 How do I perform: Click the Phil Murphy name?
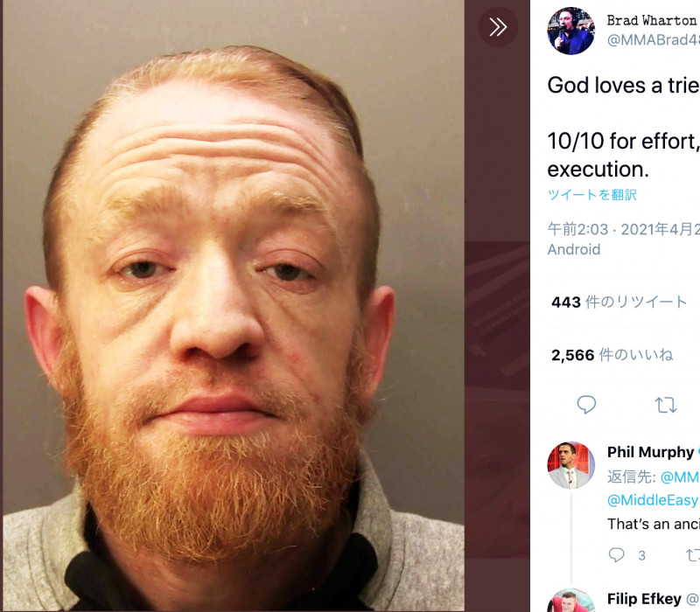click(x=650, y=452)
